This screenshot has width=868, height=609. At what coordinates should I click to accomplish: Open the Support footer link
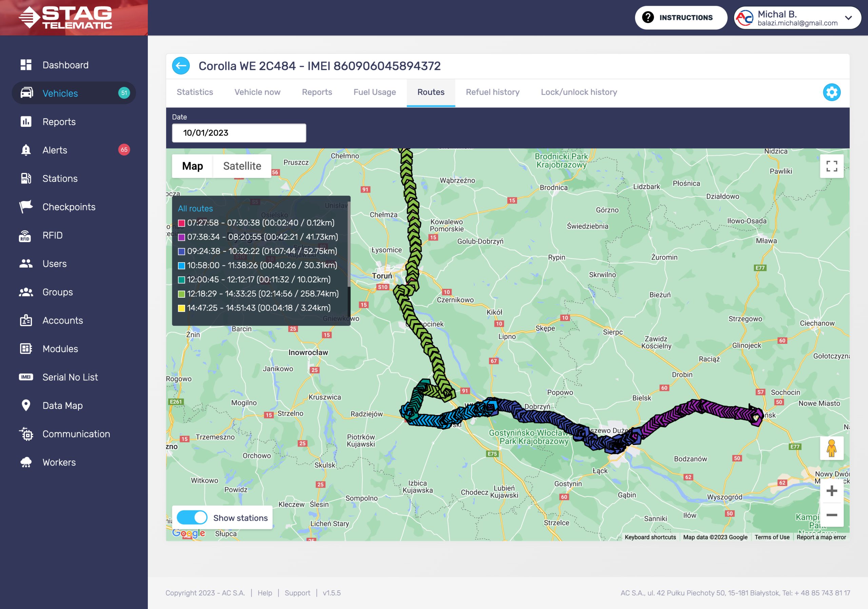click(297, 592)
